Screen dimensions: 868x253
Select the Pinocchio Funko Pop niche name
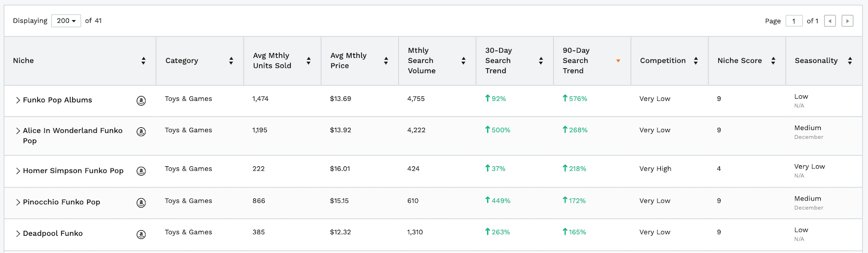(x=61, y=202)
